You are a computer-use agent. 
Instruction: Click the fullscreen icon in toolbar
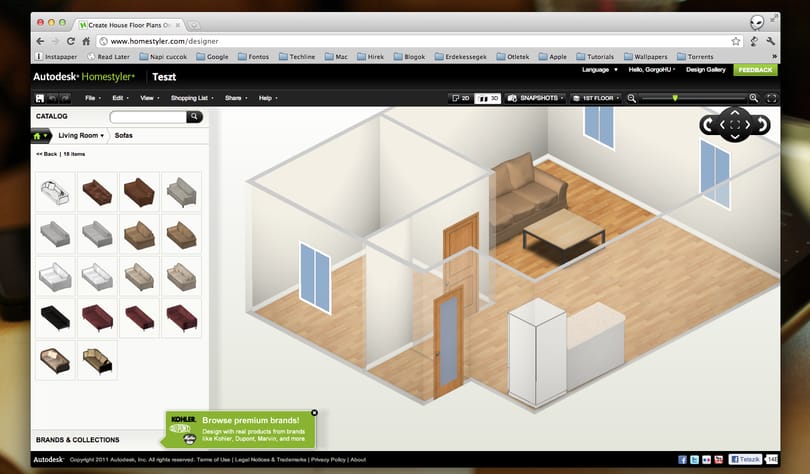(x=771, y=98)
